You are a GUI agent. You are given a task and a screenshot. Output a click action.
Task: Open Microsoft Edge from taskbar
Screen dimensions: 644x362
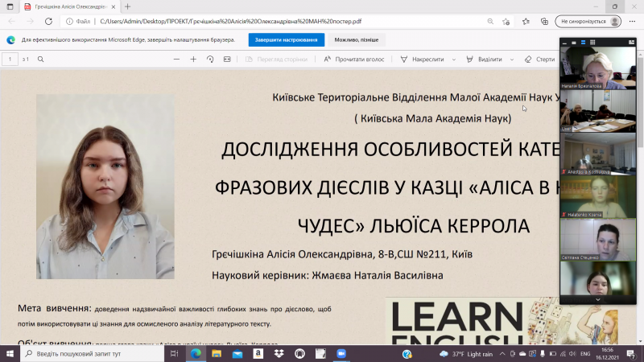pos(196,353)
